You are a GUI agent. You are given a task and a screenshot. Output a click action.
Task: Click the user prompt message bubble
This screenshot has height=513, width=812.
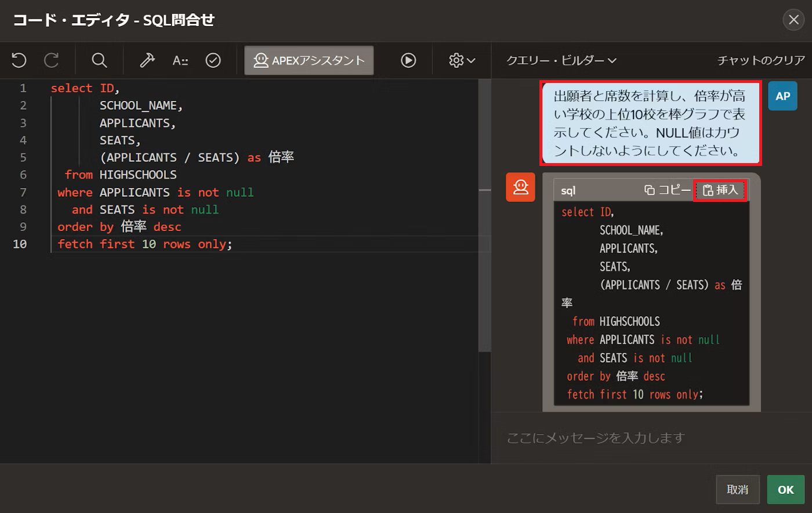651,123
